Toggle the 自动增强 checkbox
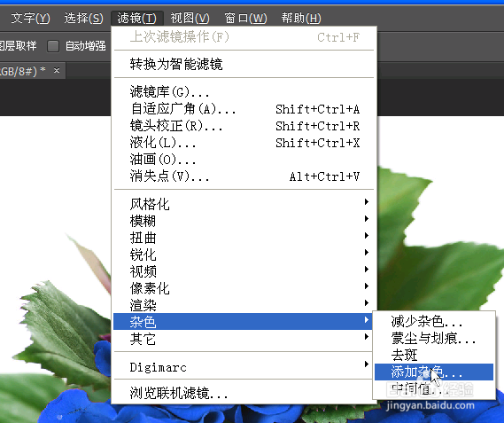504x423 pixels. click(53, 46)
